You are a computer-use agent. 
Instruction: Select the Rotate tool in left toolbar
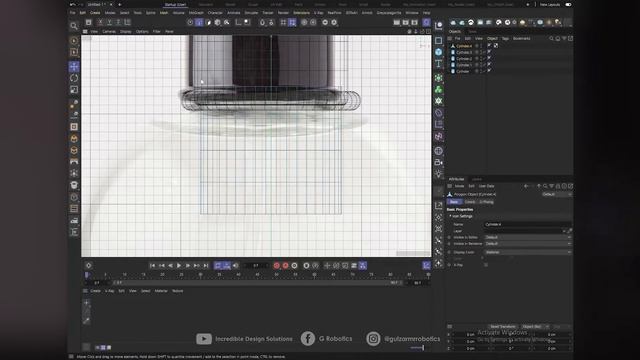pos(74,78)
